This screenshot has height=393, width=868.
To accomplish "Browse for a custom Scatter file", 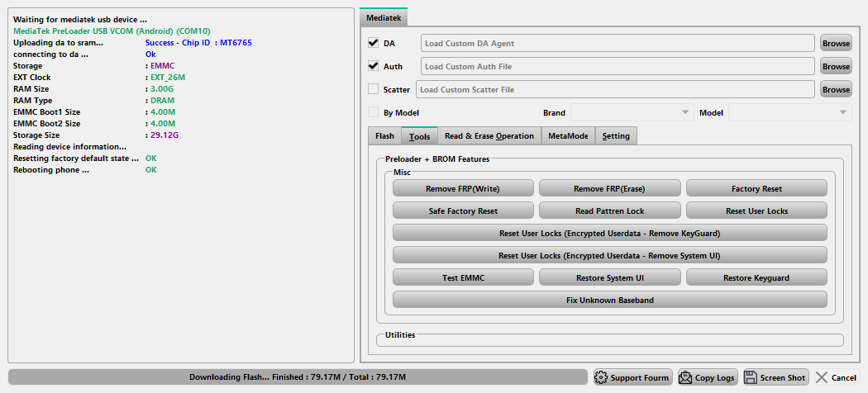I will [x=836, y=89].
